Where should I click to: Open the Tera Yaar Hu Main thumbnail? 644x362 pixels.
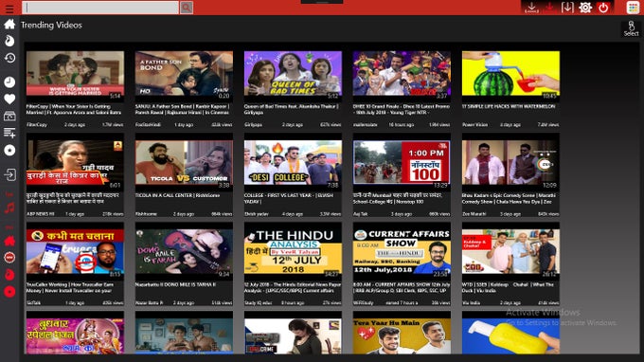pyautogui.click(x=402, y=336)
